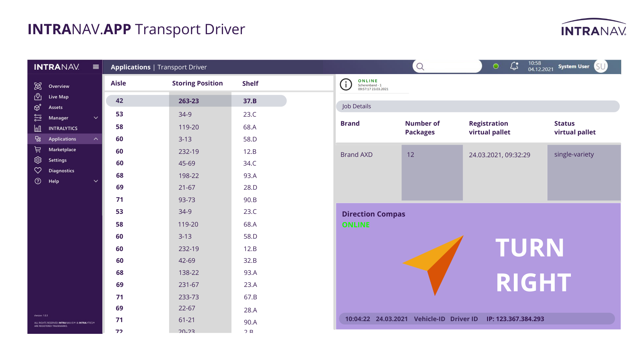Screen dimensions: 644x362
Task: Click the Driver ID label
Action: point(464,319)
